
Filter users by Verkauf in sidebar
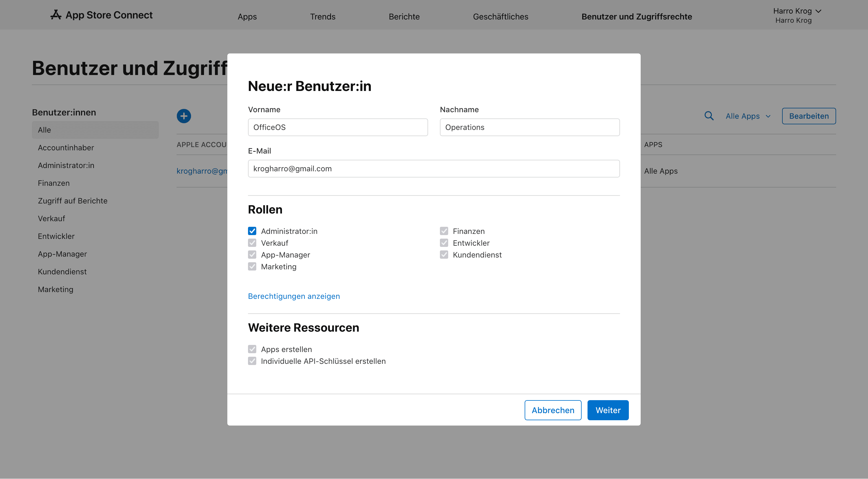point(51,219)
